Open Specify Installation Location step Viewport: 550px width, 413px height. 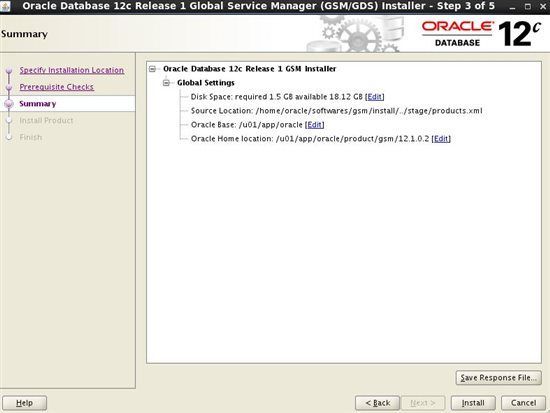tap(72, 70)
